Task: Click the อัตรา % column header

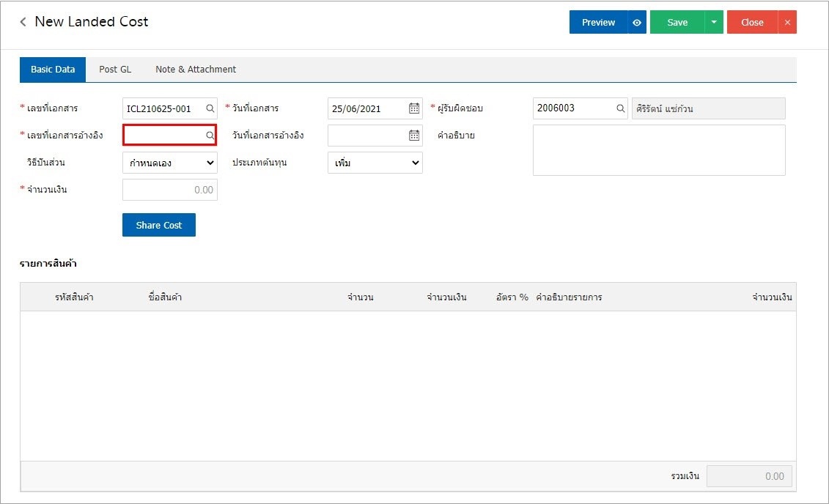Action: pyautogui.click(x=512, y=297)
